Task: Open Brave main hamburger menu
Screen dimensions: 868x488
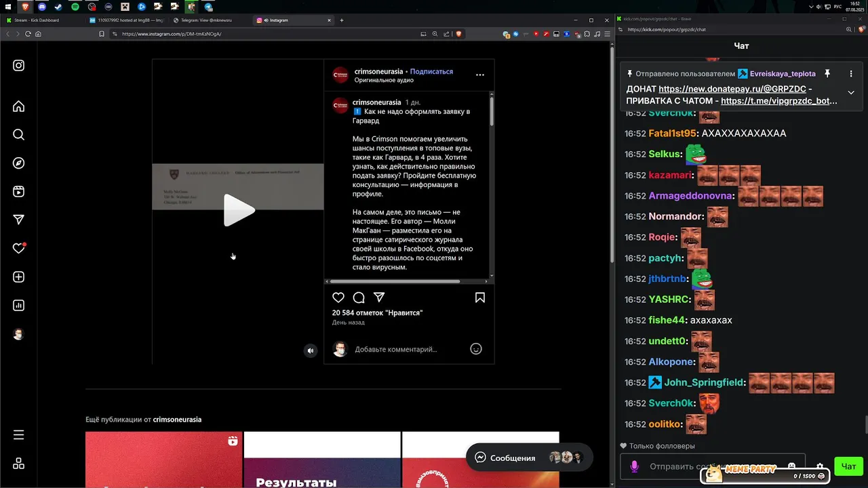Action: pyautogui.click(x=607, y=34)
